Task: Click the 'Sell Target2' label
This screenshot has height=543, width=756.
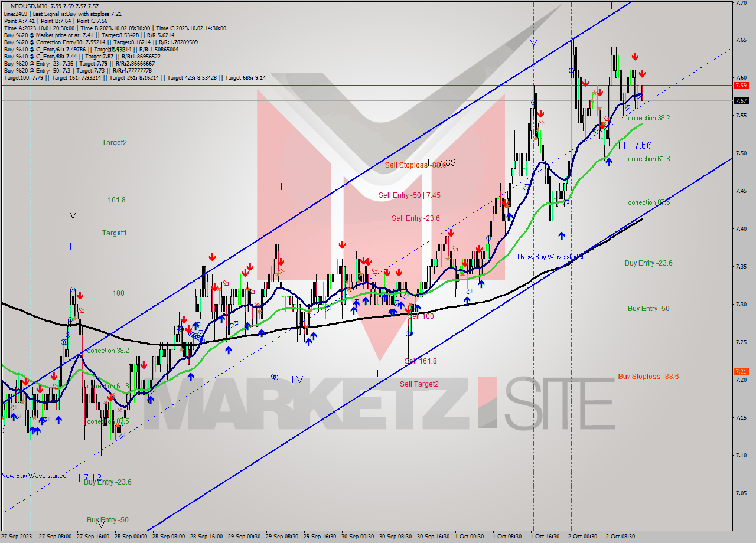Action: [419, 384]
